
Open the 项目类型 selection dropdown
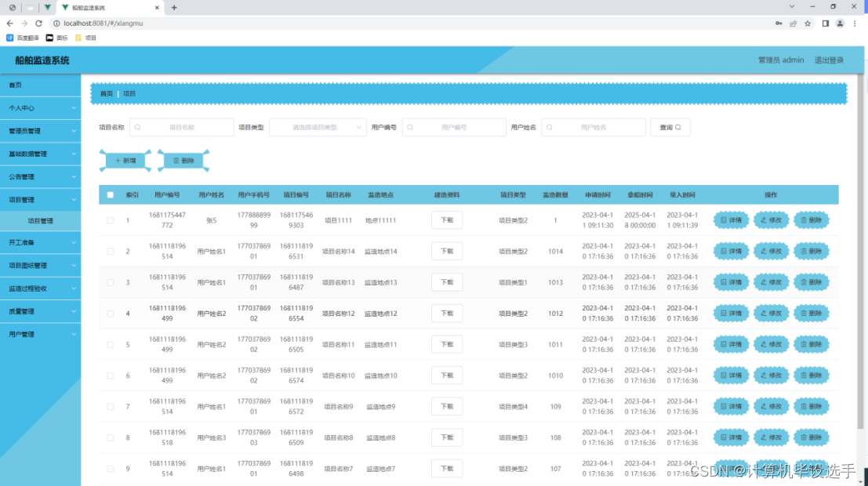[318, 127]
